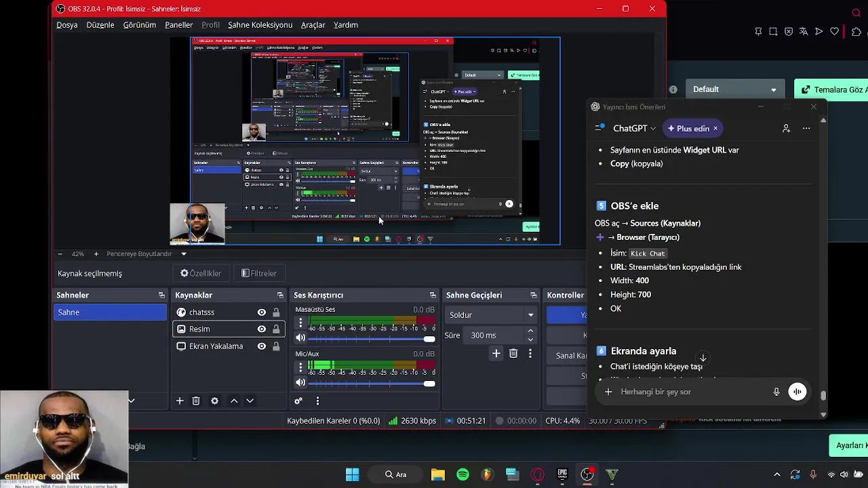Open source properties gear in Kaynaklar footer
868x488 pixels.
(214, 401)
